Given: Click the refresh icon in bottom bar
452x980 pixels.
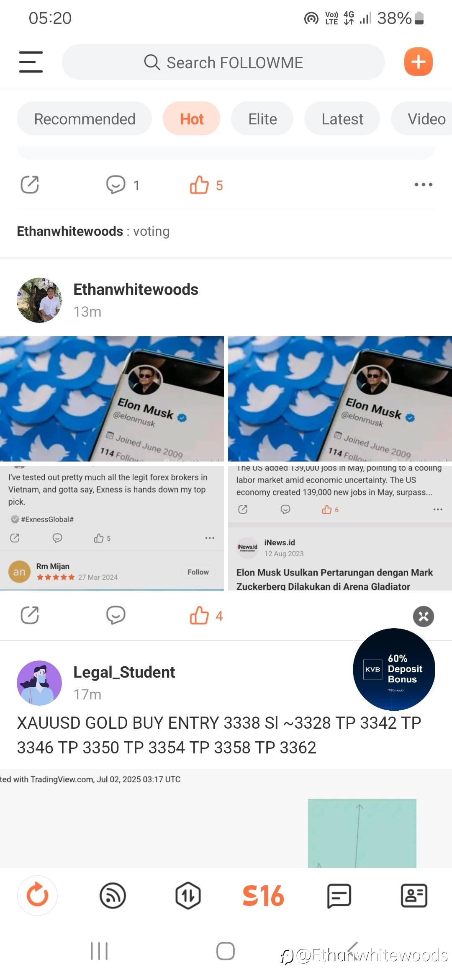Looking at the screenshot, I should point(38,895).
